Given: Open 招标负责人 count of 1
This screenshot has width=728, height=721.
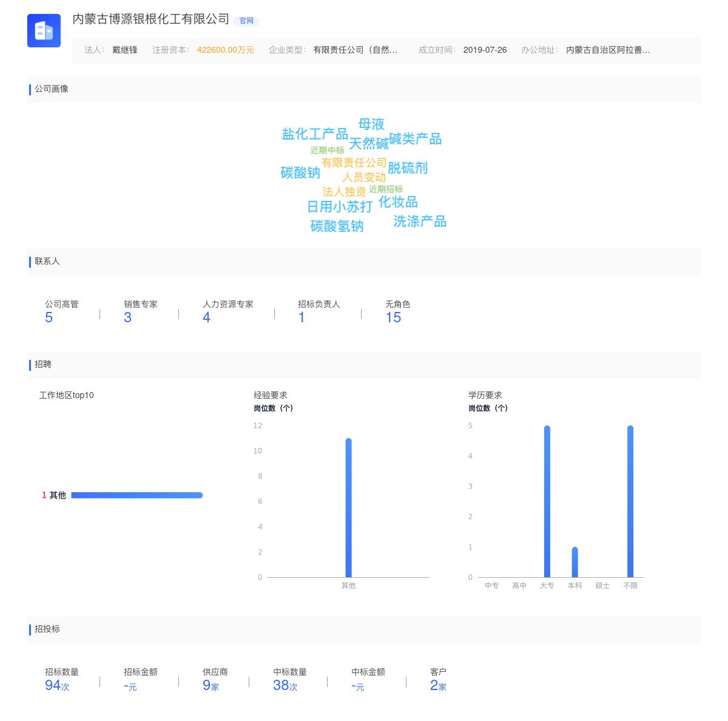Looking at the screenshot, I should click(301, 317).
